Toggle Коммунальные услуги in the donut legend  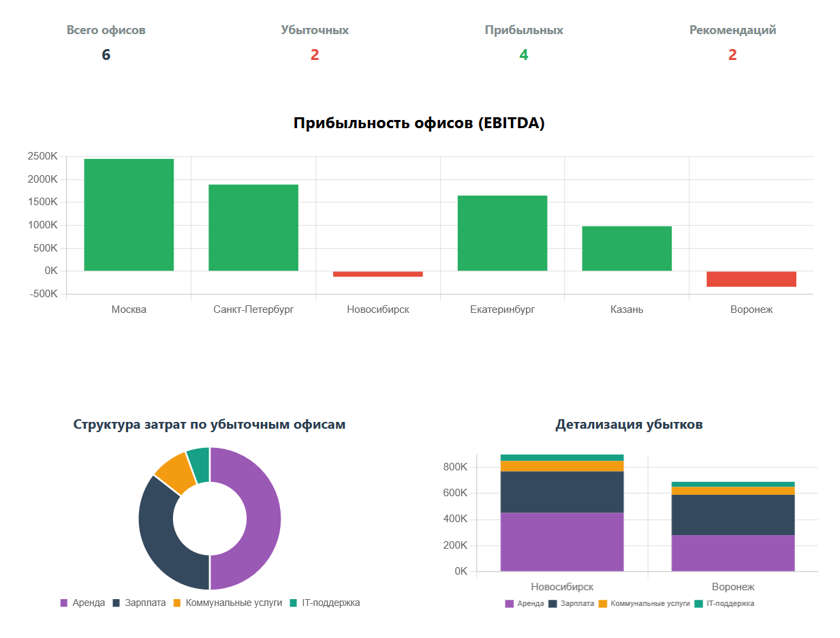click(x=227, y=603)
